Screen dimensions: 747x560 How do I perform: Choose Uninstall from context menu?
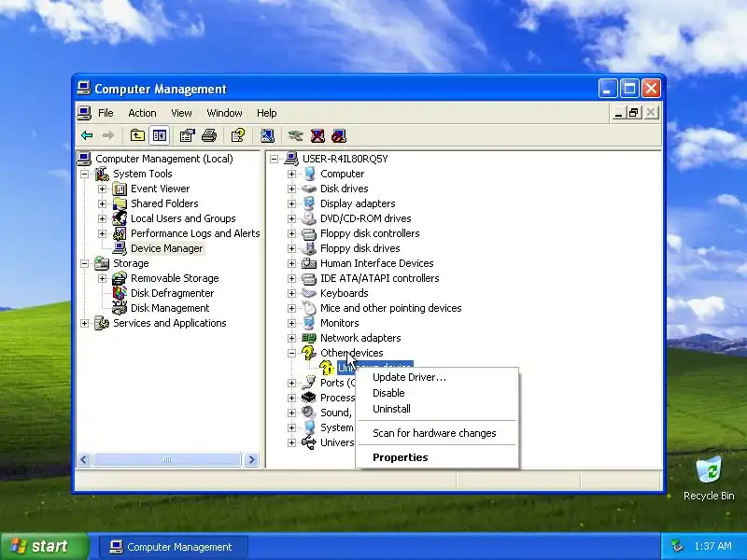pyautogui.click(x=437, y=409)
